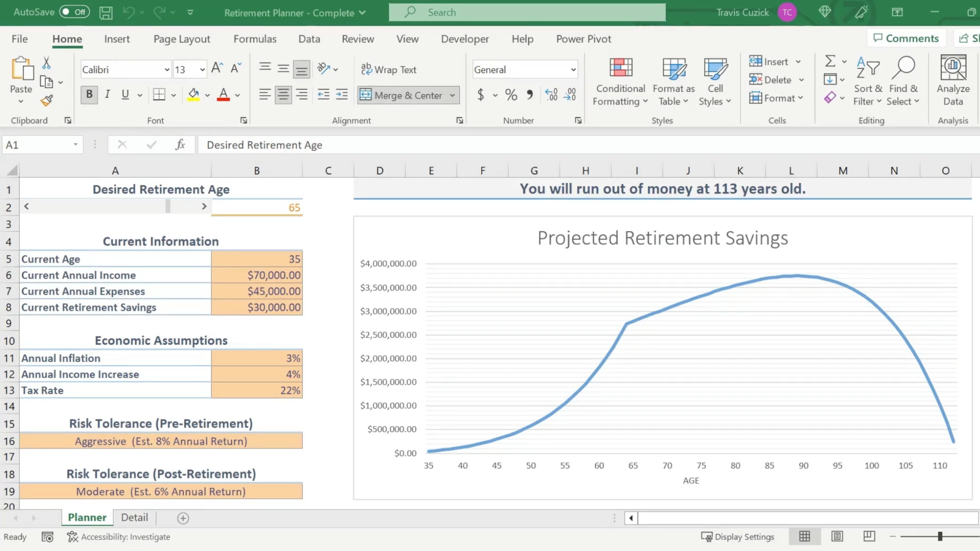Click the Display Settings button
The image size is (980, 551).
pos(738,537)
